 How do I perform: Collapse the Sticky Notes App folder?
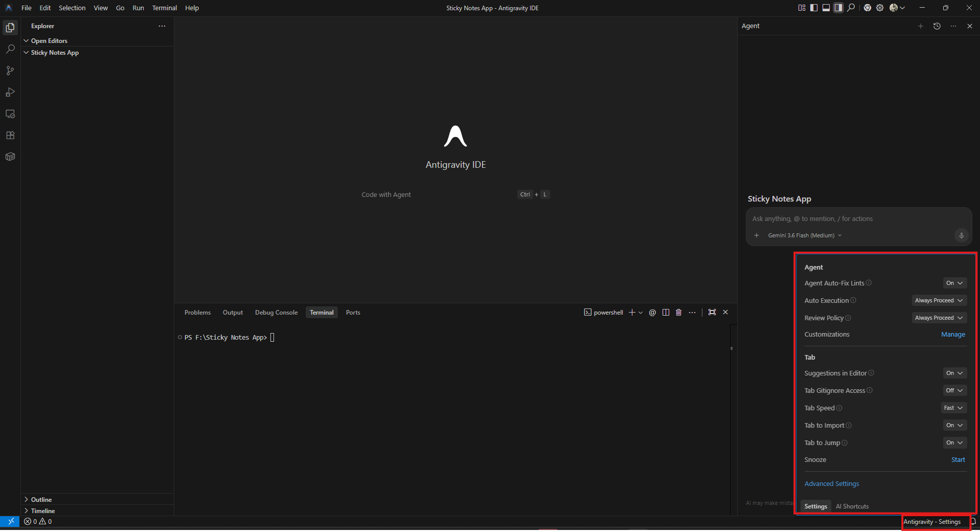[97, 53]
